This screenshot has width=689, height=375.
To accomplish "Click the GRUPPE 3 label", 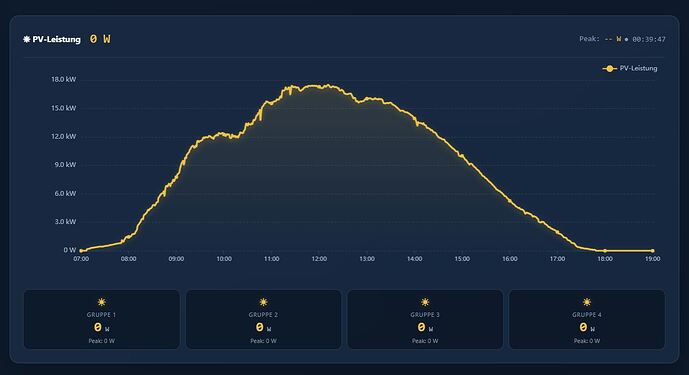I will pyautogui.click(x=425, y=315).
